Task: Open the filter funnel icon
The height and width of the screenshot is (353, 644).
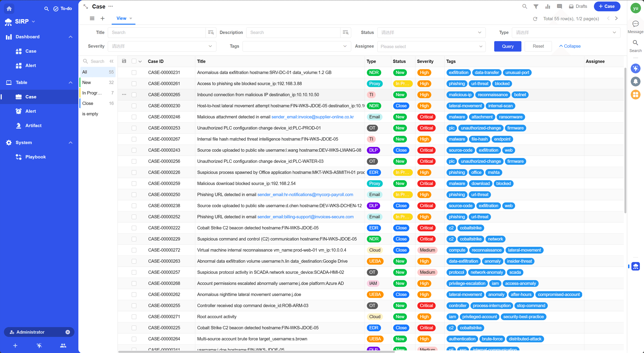Action: 536,7
